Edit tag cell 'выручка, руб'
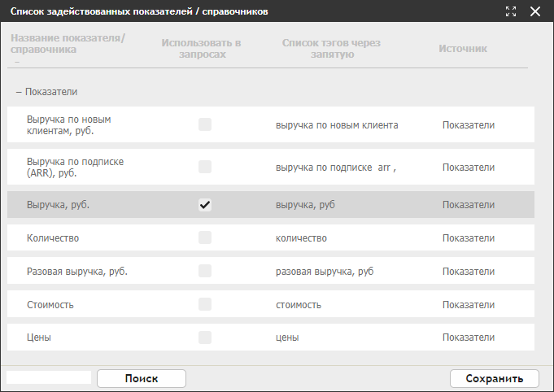554x392 pixels. click(x=305, y=205)
